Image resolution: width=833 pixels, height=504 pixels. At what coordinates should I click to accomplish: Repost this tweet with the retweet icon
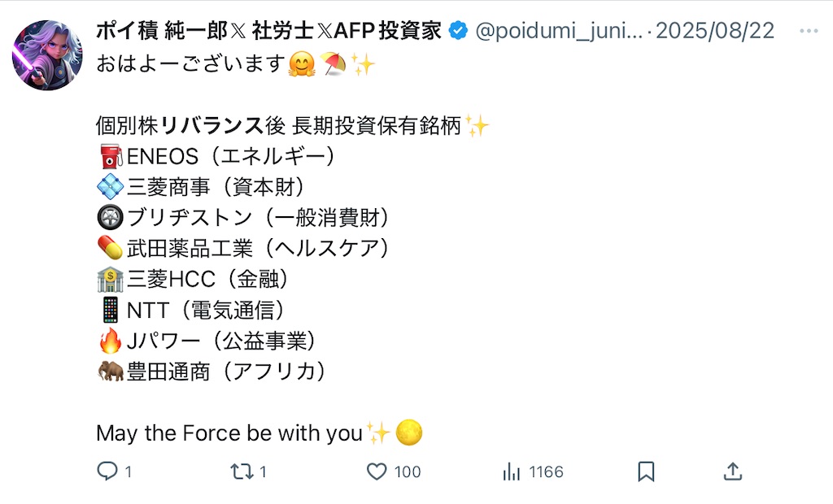tap(242, 471)
